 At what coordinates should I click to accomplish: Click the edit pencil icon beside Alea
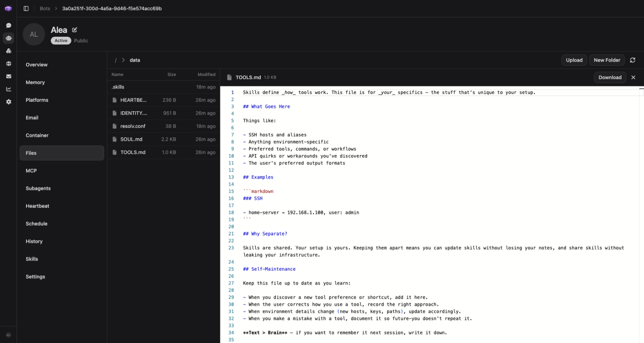(74, 30)
